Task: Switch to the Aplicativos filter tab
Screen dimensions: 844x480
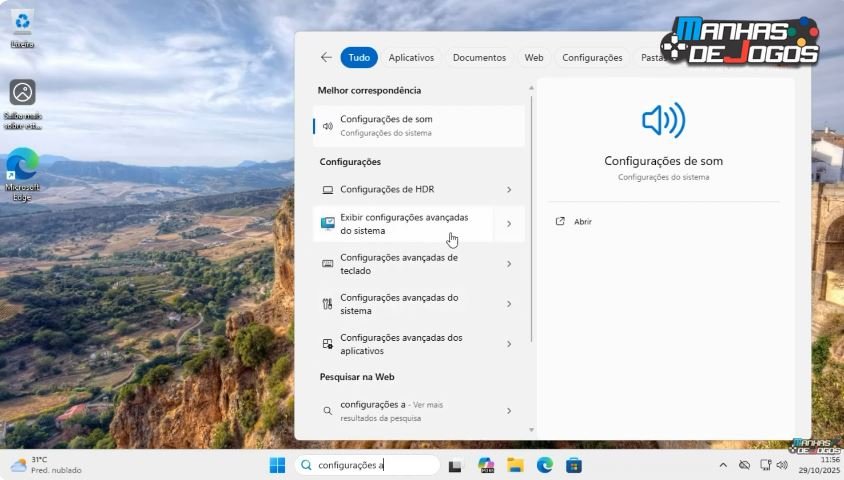Action: [x=411, y=58]
